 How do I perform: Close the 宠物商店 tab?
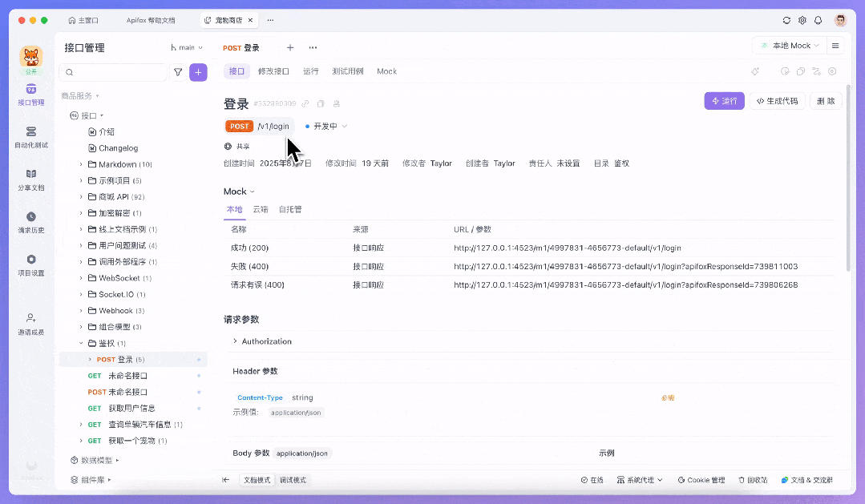(250, 20)
